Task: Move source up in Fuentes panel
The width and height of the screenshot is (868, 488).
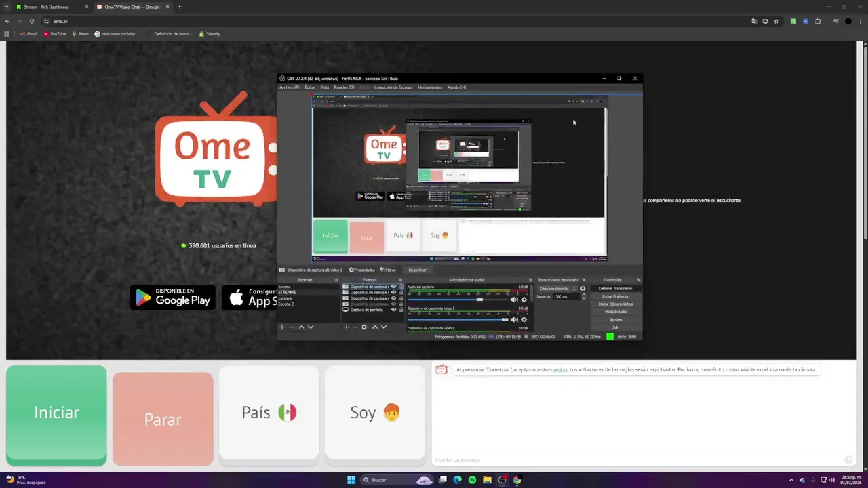Action: pos(374,327)
